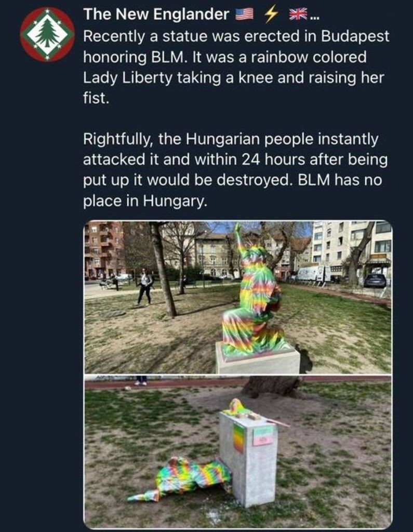Click the display name The New Englander
Viewport: 413px width, 532px height.
(156, 14)
